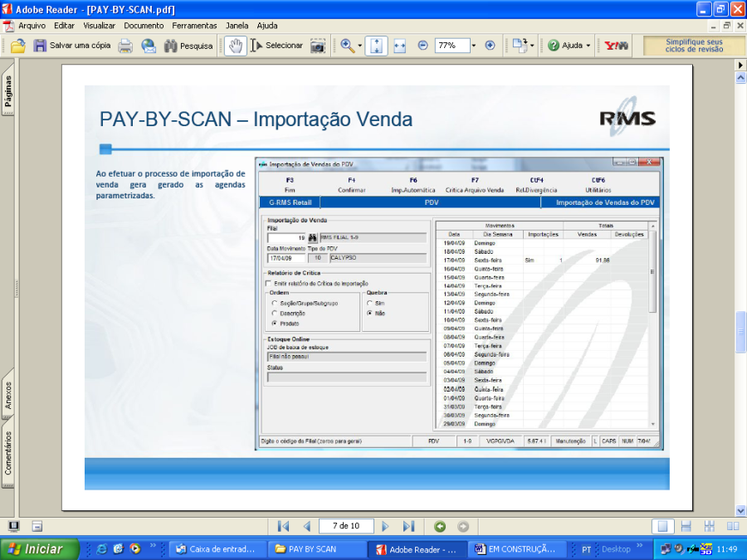Go to the next page
The image size is (747, 560).
(385, 526)
